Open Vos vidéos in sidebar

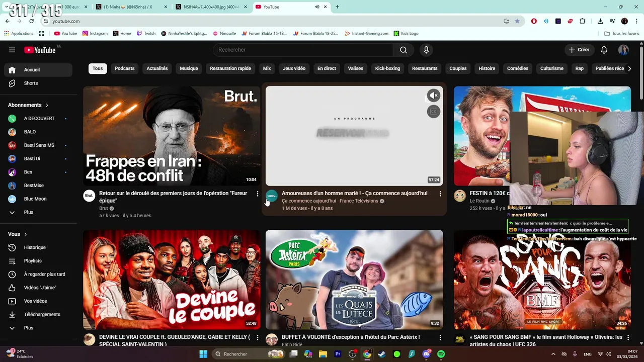tap(38, 301)
